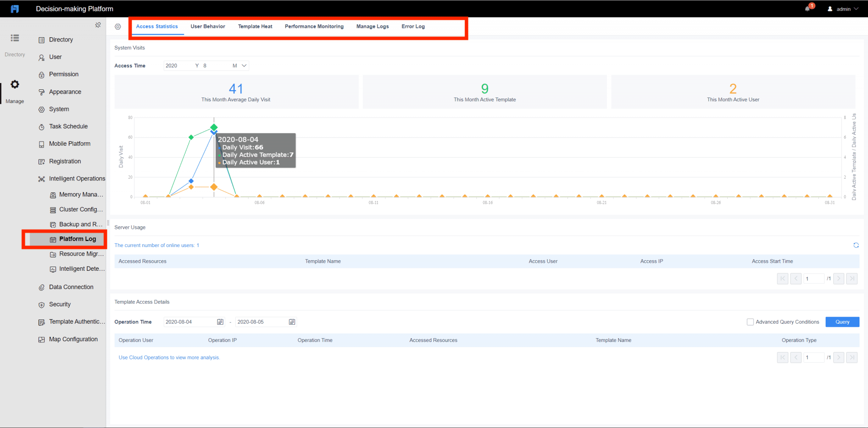Open Map Configuration in sidebar
The height and width of the screenshot is (428, 868).
[x=73, y=339]
